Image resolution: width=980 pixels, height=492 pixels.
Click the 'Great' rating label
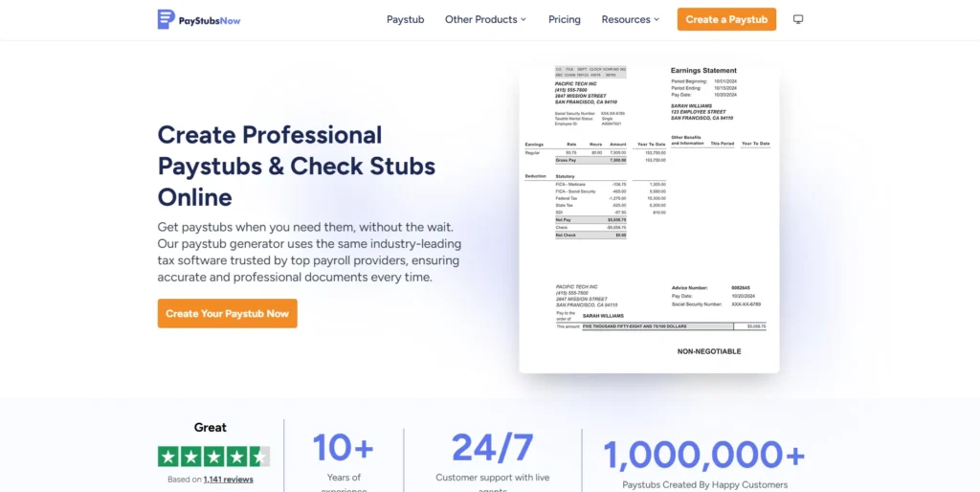click(210, 428)
